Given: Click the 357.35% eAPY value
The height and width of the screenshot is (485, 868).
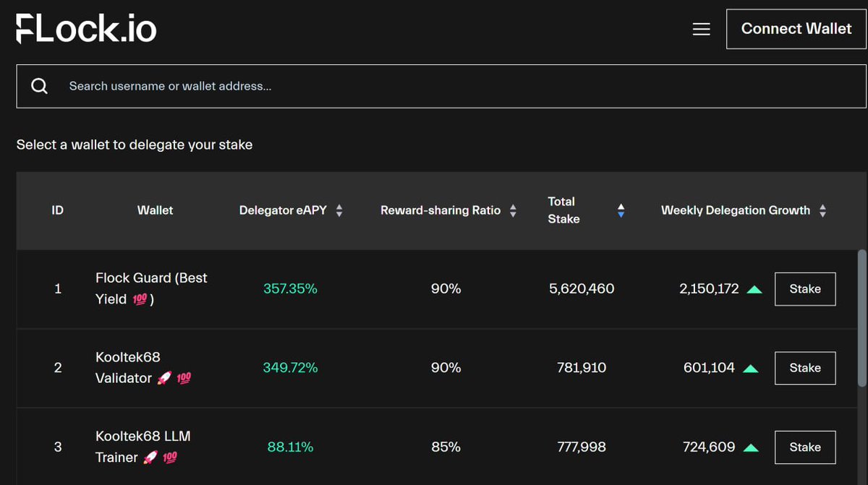Looking at the screenshot, I should click(x=290, y=289).
